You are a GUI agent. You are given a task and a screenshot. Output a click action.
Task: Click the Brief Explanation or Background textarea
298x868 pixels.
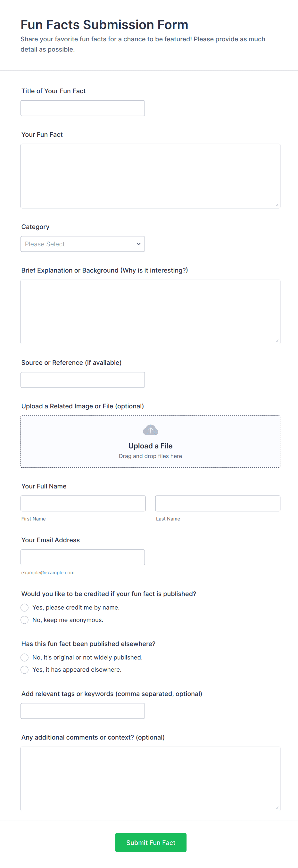click(150, 312)
